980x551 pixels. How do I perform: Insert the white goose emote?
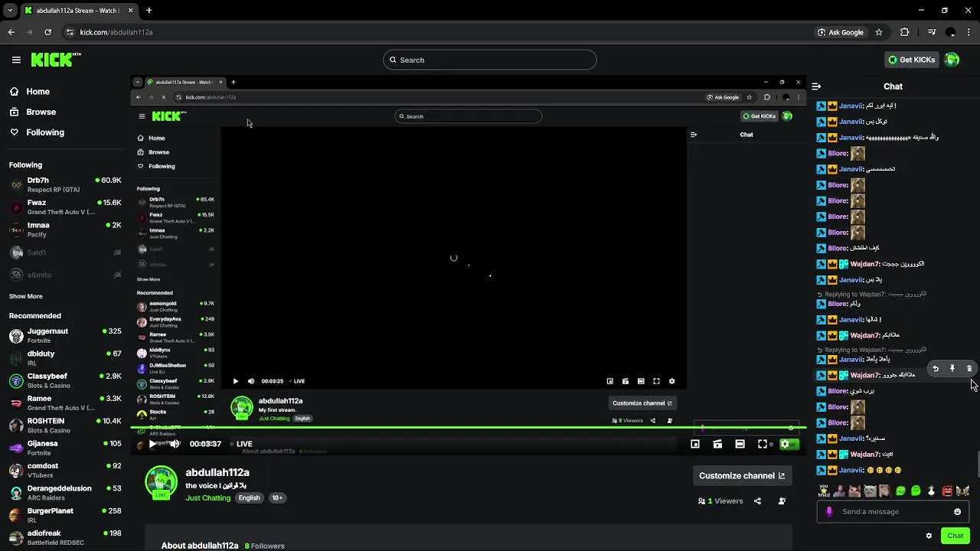931,491
